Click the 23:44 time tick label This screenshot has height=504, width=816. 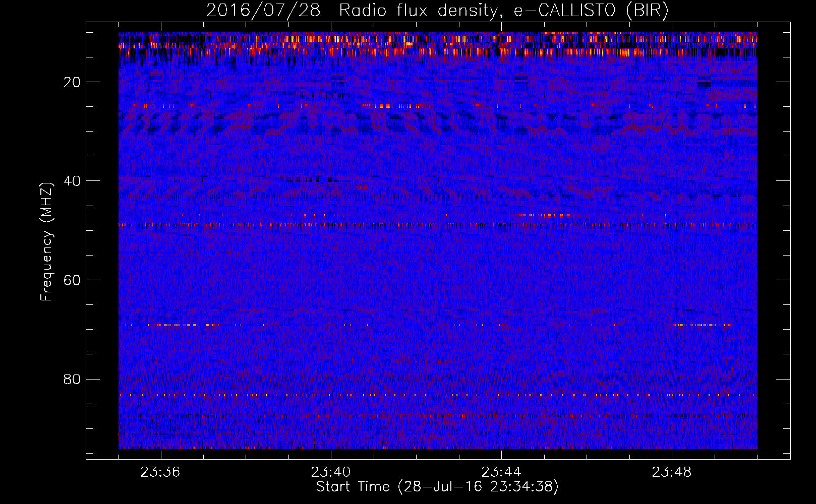[x=501, y=472]
